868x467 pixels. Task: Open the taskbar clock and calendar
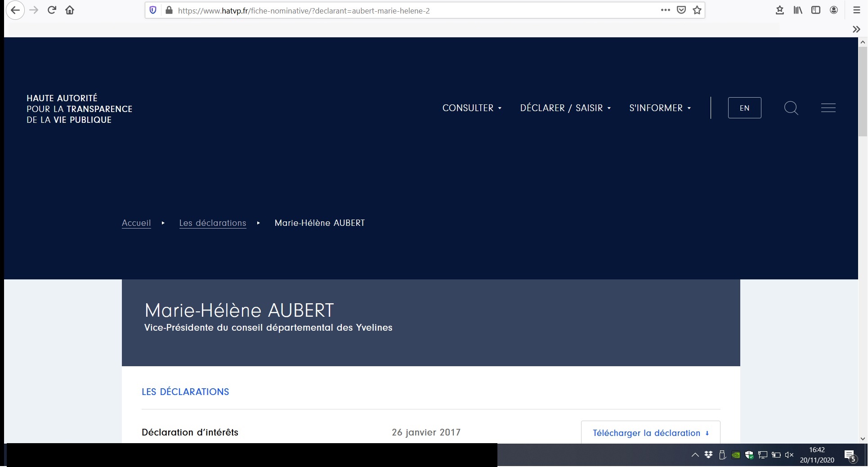click(x=817, y=455)
